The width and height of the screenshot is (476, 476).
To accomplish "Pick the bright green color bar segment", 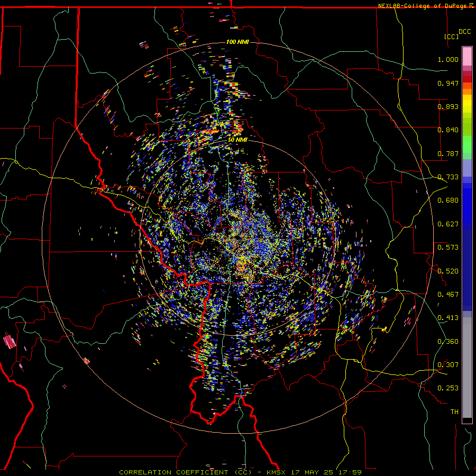I will point(467,144).
